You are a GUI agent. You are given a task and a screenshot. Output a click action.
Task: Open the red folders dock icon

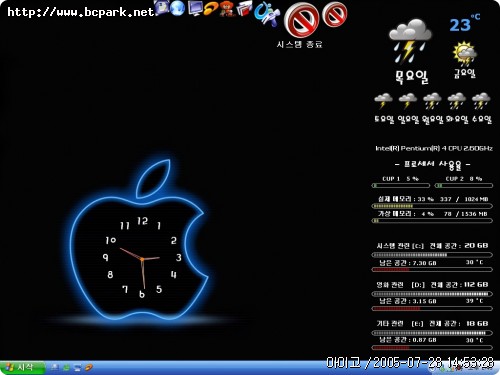(244, 9)
